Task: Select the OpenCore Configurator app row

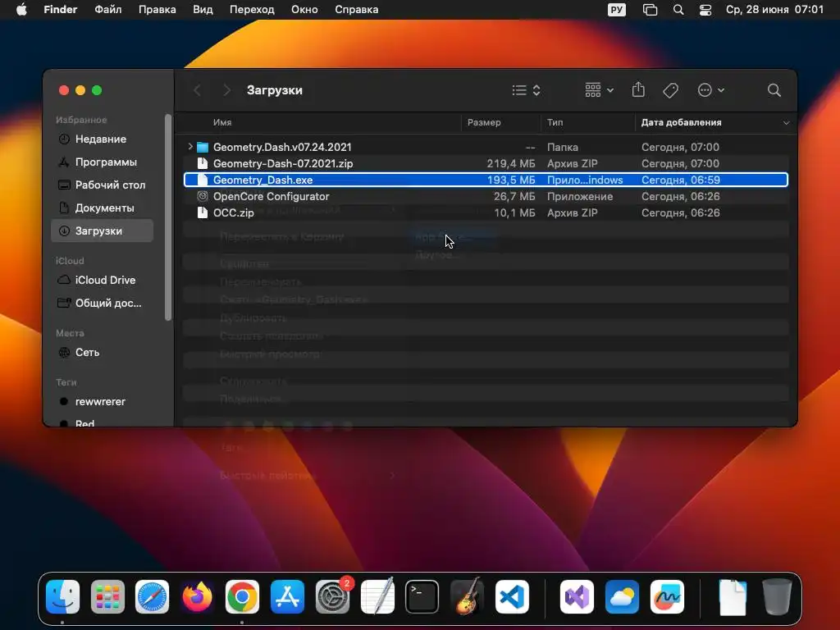Action: 486,197
